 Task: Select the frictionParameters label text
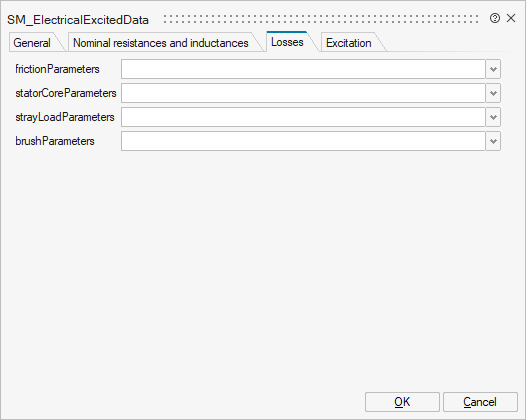[57, 69]
